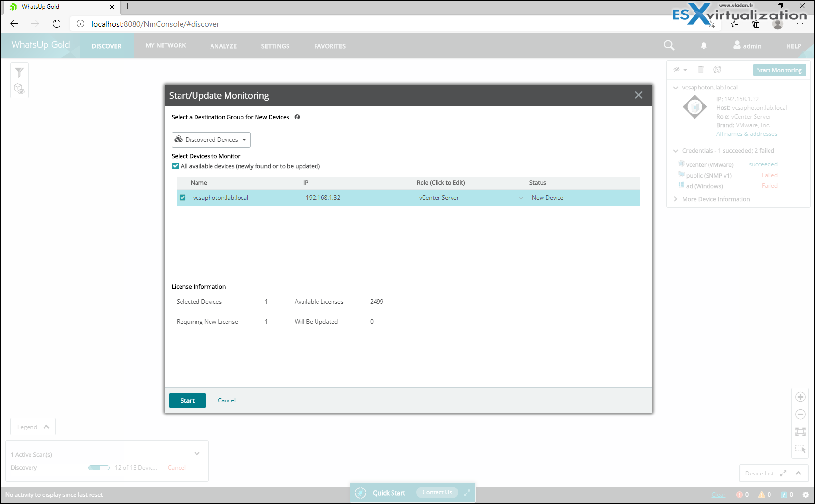
Task: Cancel the running Discovery scan
Action: (x=177, y=468)
